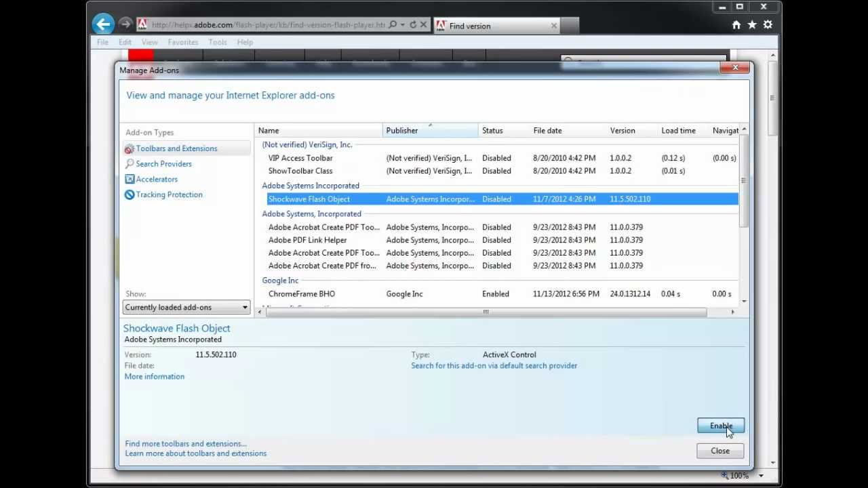
Task: Open Find more toolbars and extensions link
Action: point(186,443)
